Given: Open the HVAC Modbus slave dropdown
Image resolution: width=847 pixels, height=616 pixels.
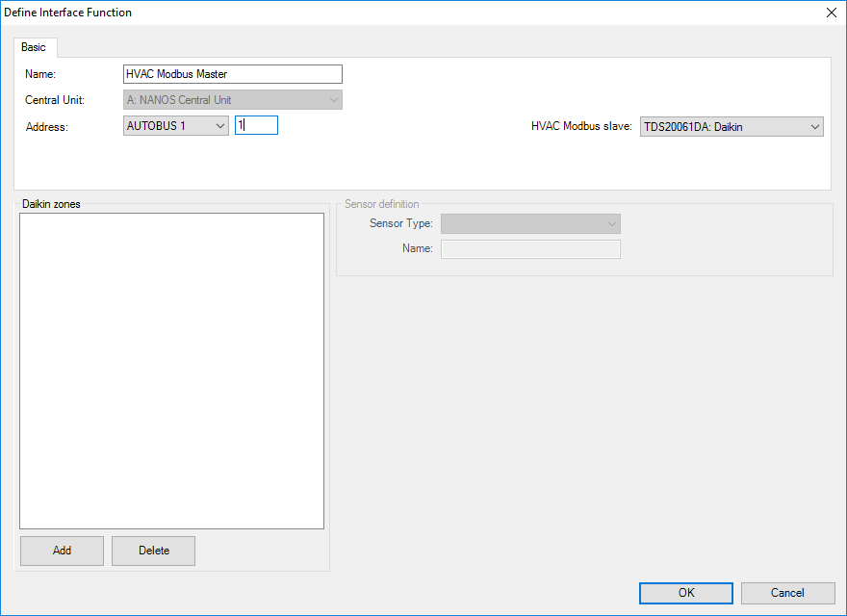Looking at the screenshot, I should (731, 126).
